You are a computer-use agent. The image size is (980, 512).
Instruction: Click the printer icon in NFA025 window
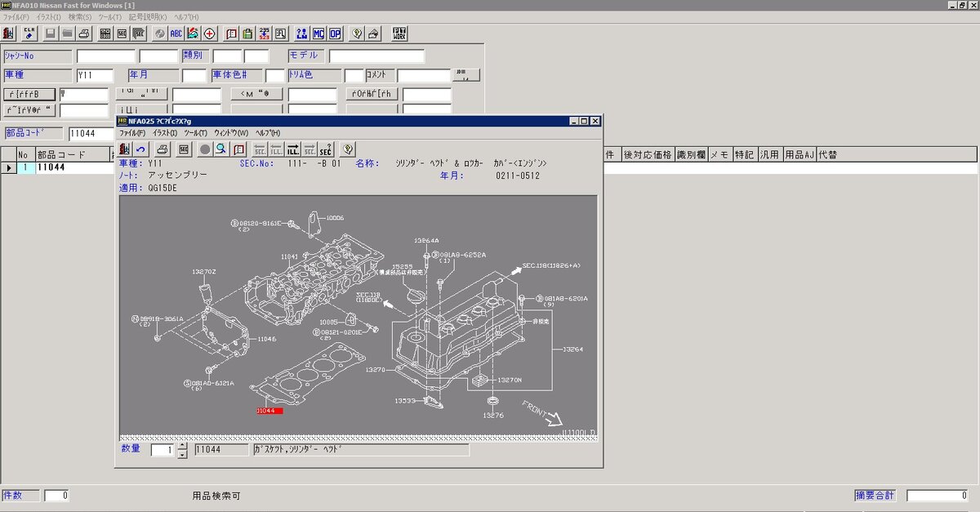point(163,149)
